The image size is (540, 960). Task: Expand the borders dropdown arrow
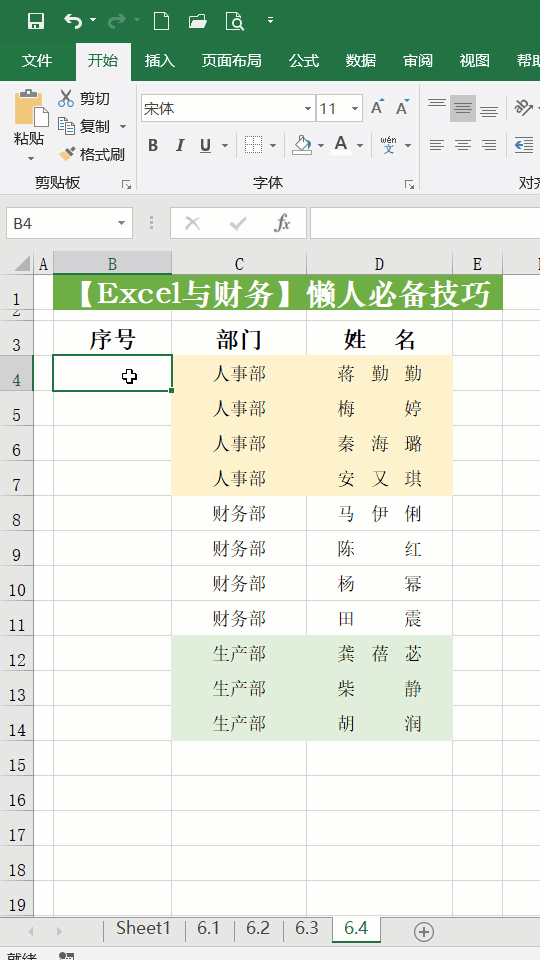[x=273, y=146]
